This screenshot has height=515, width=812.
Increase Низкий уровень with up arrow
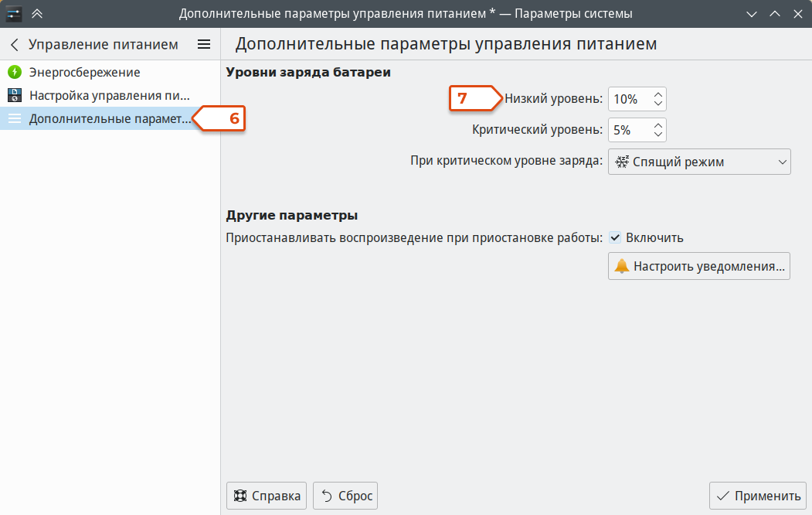(657, 94)
